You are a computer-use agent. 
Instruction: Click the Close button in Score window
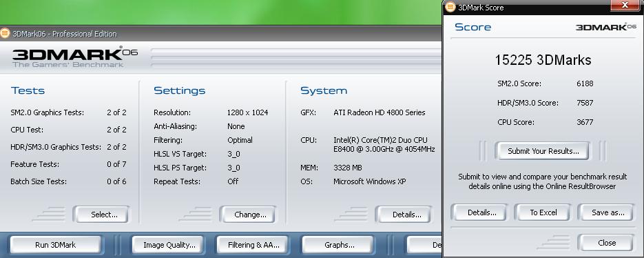tap(605, 243)
